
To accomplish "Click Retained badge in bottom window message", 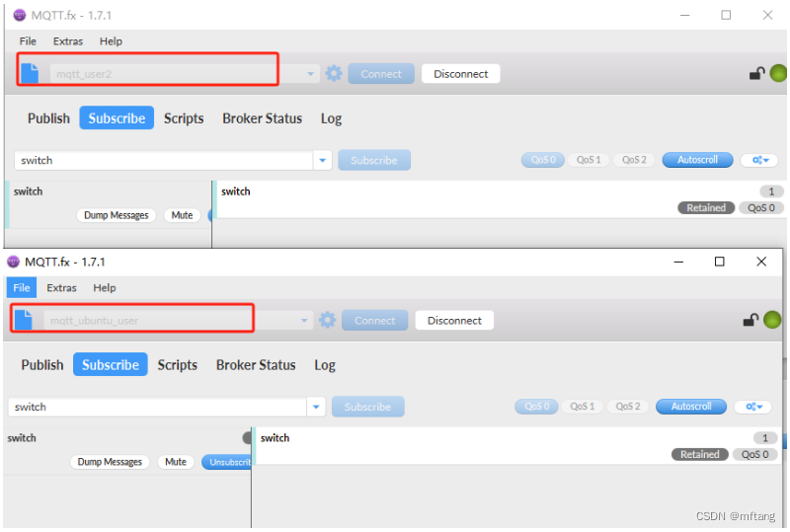I will 700,454.
